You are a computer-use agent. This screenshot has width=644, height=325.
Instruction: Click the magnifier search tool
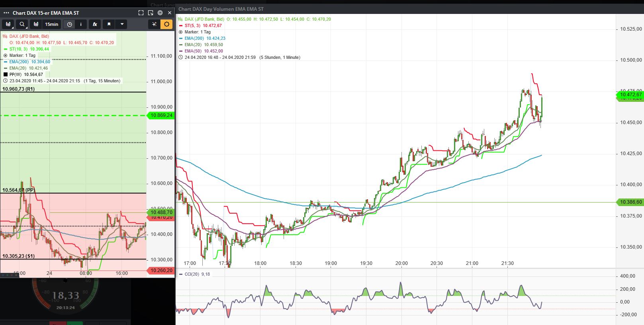[x=22, y=24]
